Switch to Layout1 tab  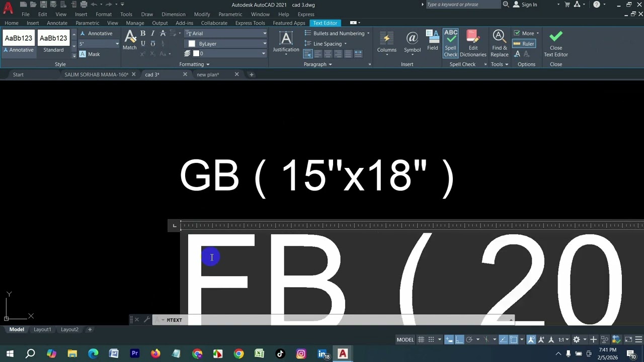tap(42, 329)
